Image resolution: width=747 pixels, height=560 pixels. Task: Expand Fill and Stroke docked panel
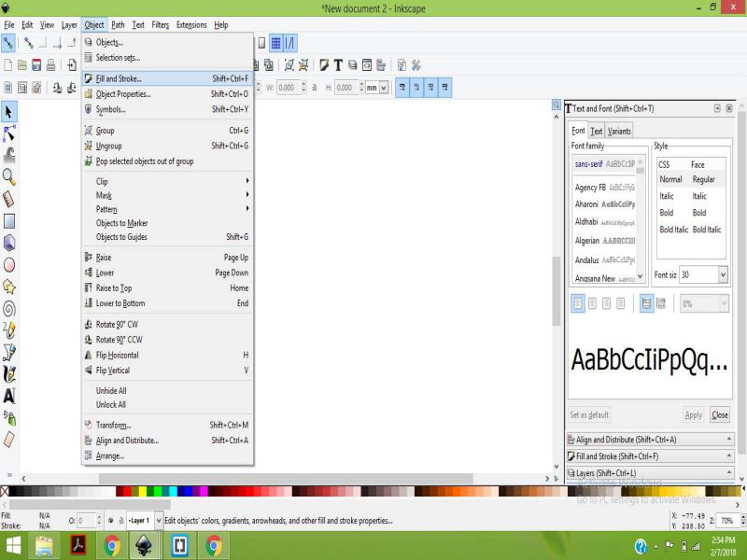coord(650,456)
